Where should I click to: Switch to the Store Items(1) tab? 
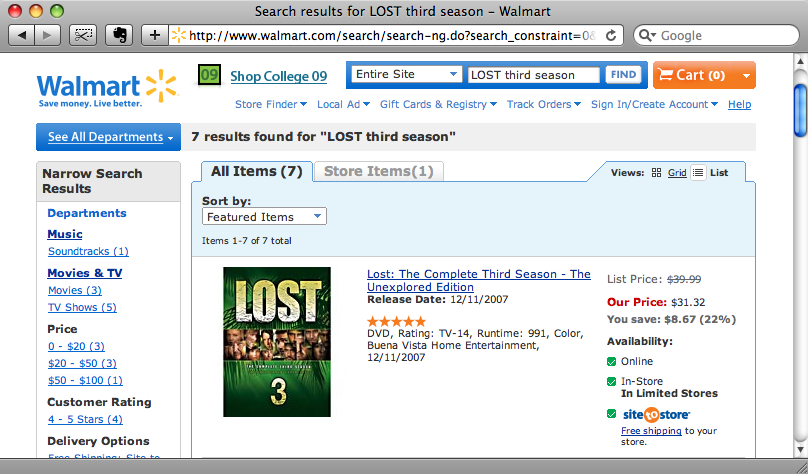[379, 171]
